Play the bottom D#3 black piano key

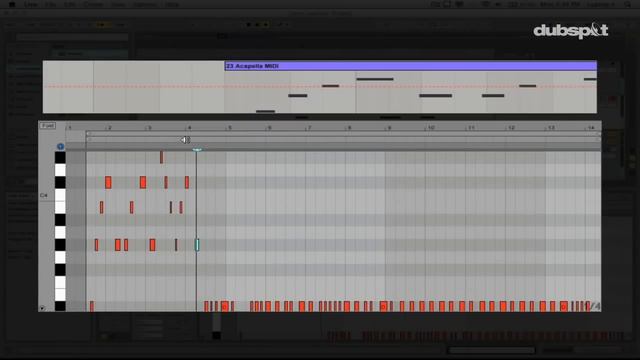(x=60, y=306)
